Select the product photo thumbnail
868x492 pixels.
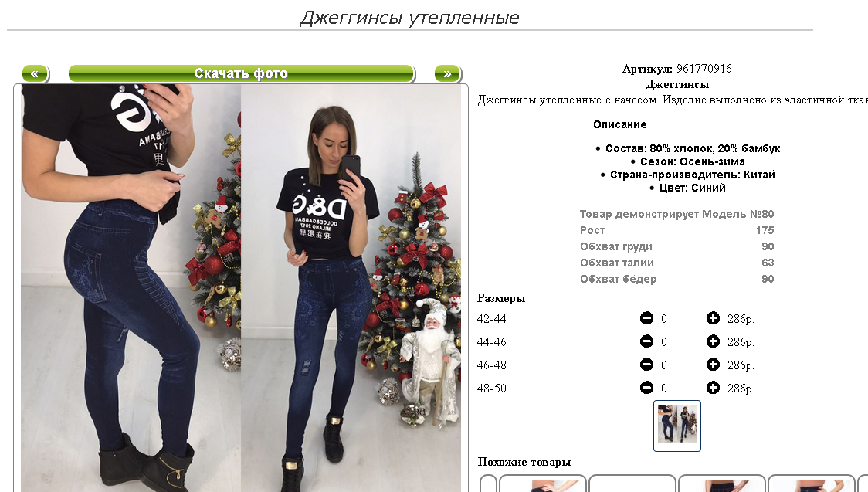[677, 426]
